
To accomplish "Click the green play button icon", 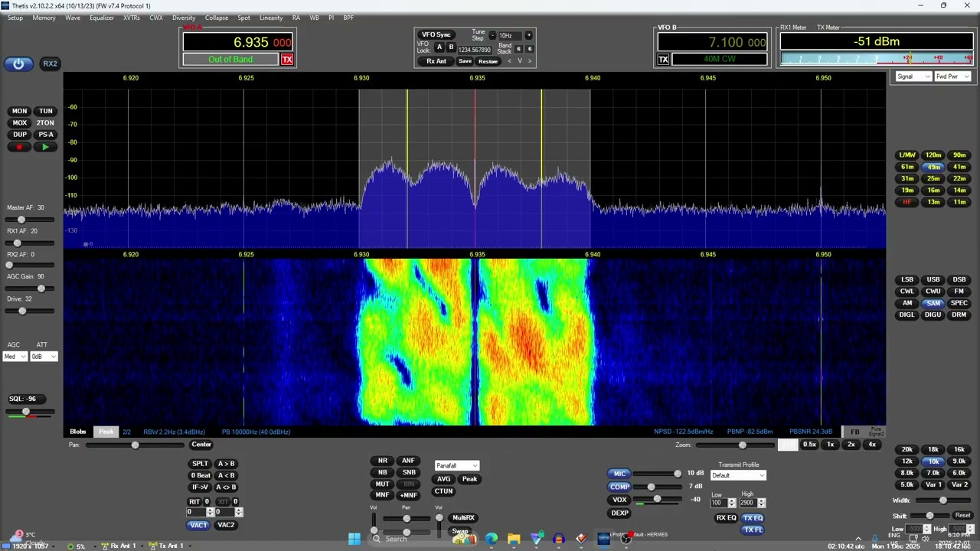I will 46,147.
